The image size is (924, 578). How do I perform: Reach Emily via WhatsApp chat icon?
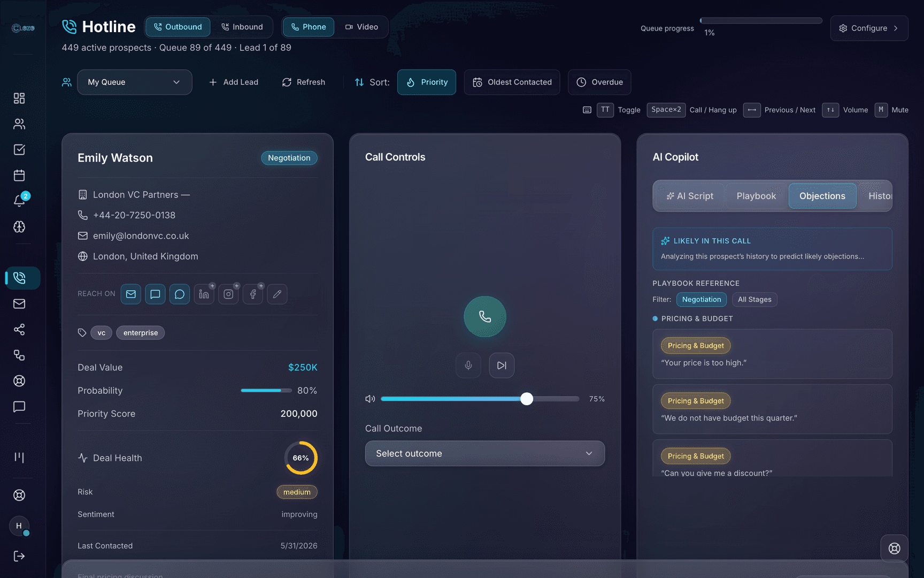coord(180,294)
